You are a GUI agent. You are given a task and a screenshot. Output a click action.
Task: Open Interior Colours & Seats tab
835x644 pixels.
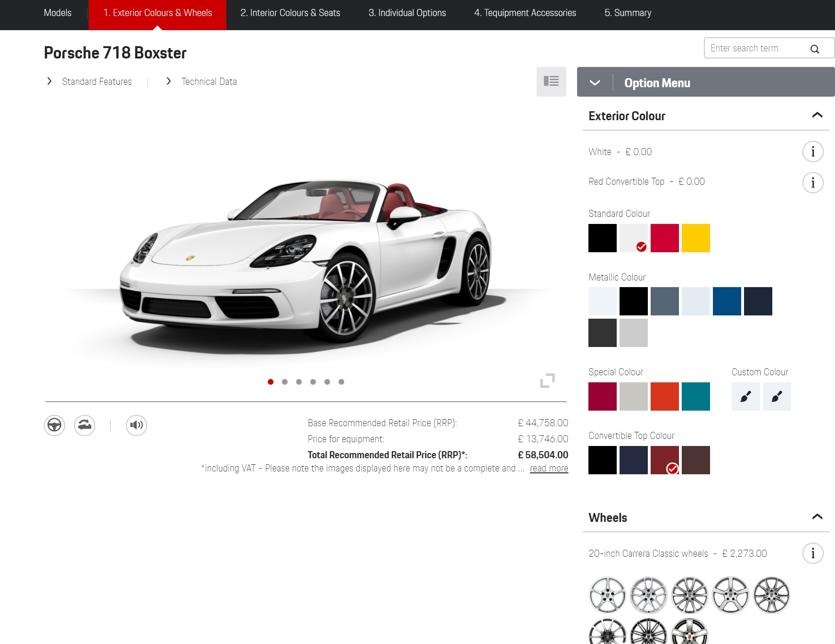pyautogui.click(x=290, y=13)
